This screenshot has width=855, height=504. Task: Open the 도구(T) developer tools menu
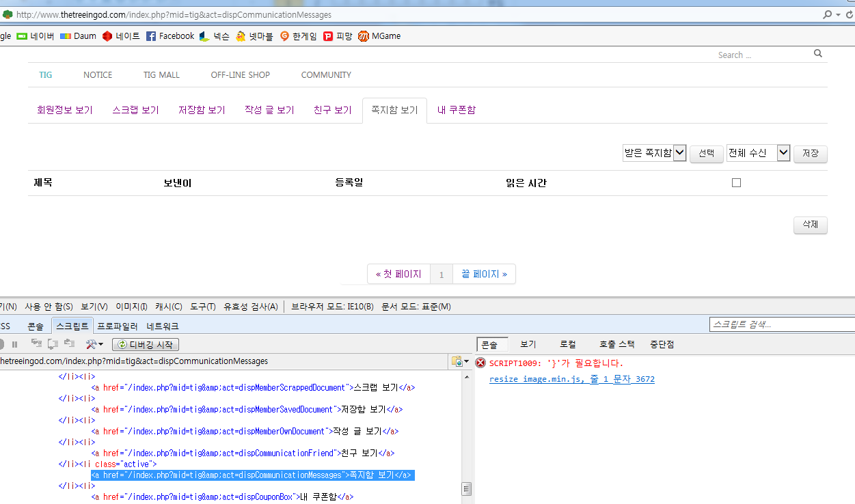click(202, 306)
